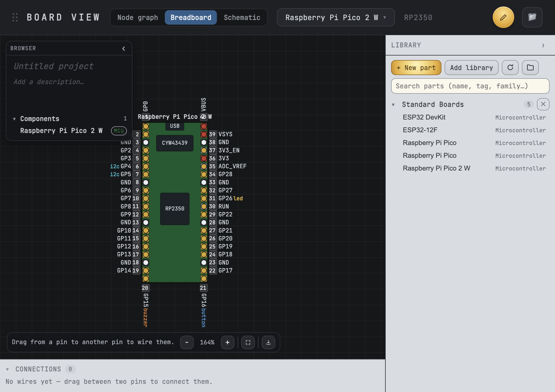Screen dimensions: 555x392
Task: Collapse the Connections panel
Action: click(x=8, y=369)
